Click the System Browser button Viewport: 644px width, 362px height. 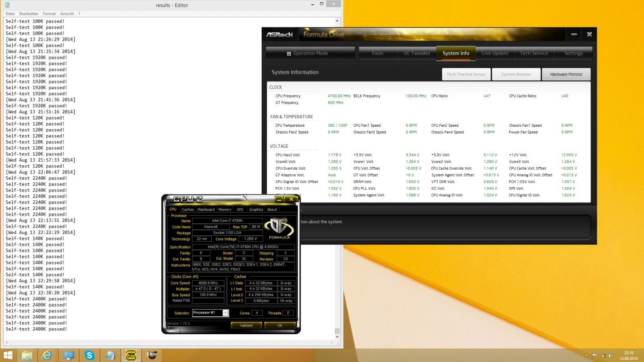(x=516, y=74)
